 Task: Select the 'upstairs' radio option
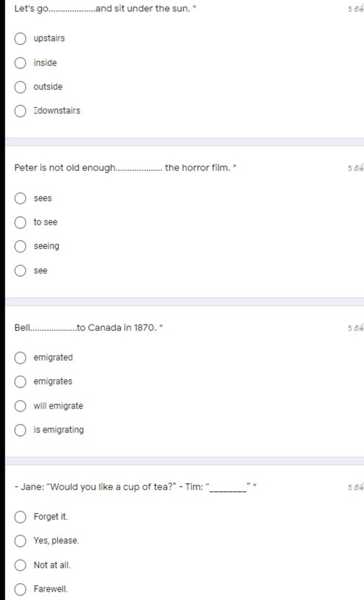[x=20, y=38]
